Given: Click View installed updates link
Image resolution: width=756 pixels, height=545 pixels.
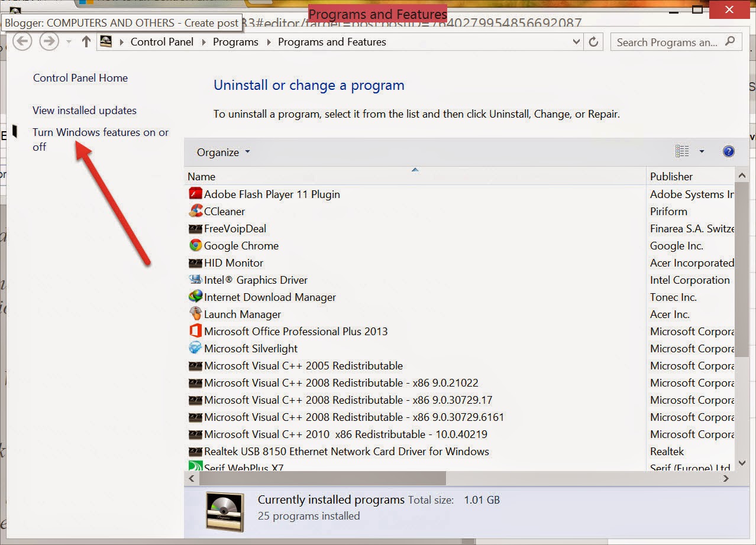Looking at the screenshot, I should (x=85, y=111).
